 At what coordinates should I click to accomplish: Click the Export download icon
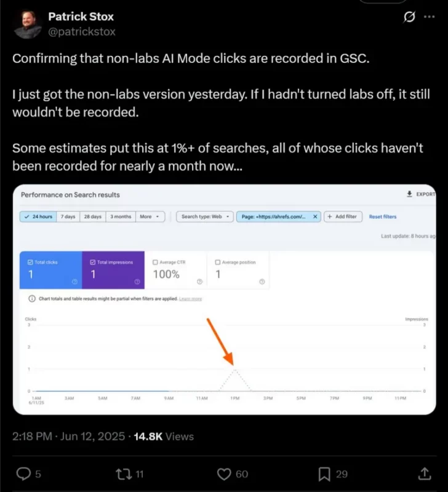coord(409,194)
